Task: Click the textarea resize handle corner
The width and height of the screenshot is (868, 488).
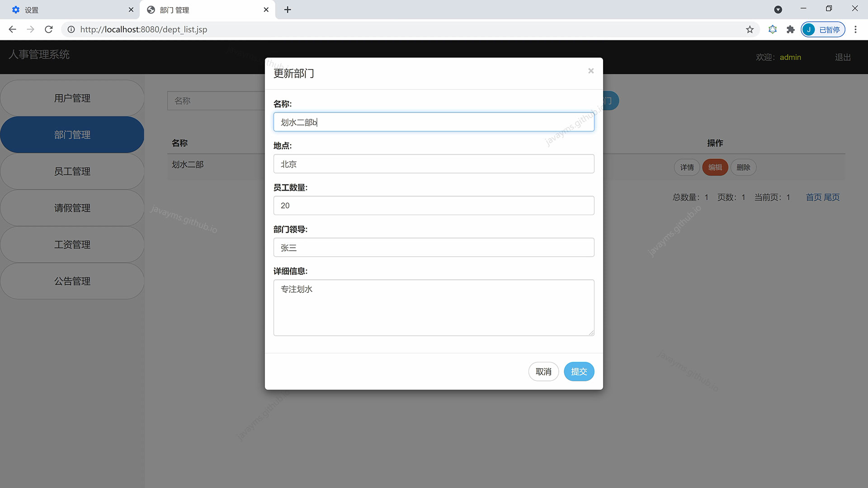Action: coord(591,333)
